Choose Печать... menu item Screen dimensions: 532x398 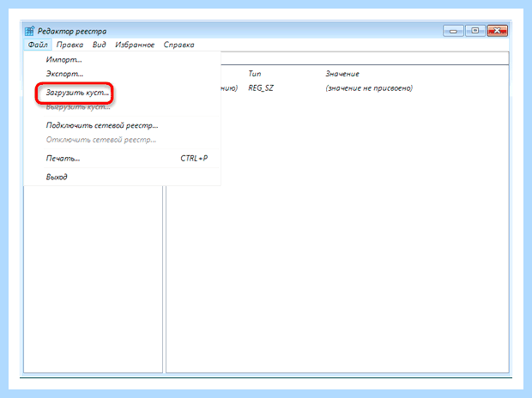[122, 159]
